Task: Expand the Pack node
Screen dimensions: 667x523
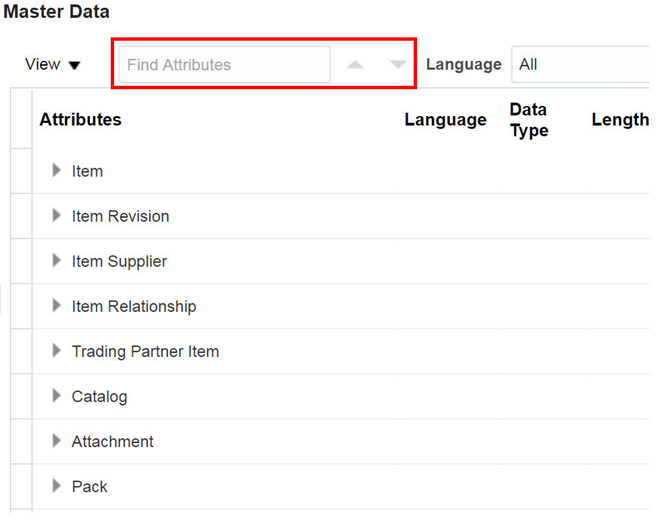Action: pyautogui.click(x=57, y=486)
